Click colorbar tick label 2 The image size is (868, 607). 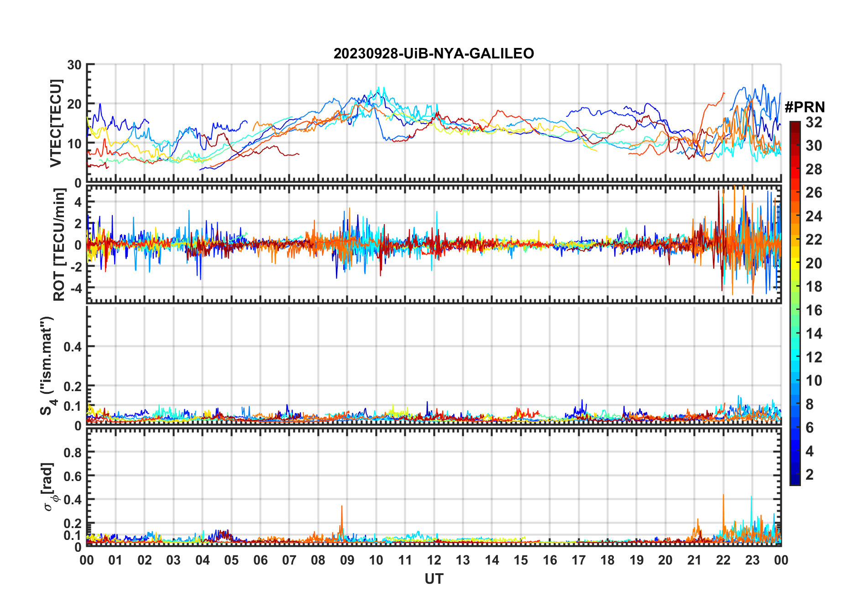(x=810, y=475)
